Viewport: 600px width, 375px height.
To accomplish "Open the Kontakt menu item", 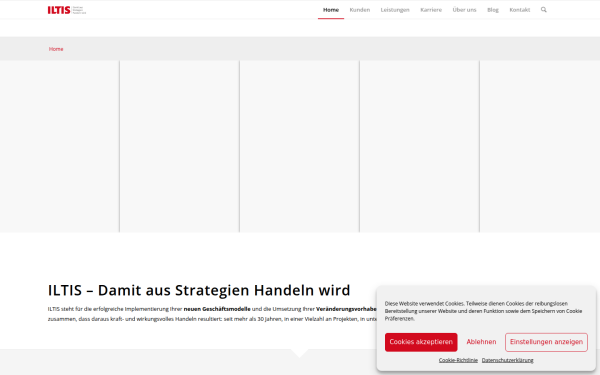I will pos(519,10).
